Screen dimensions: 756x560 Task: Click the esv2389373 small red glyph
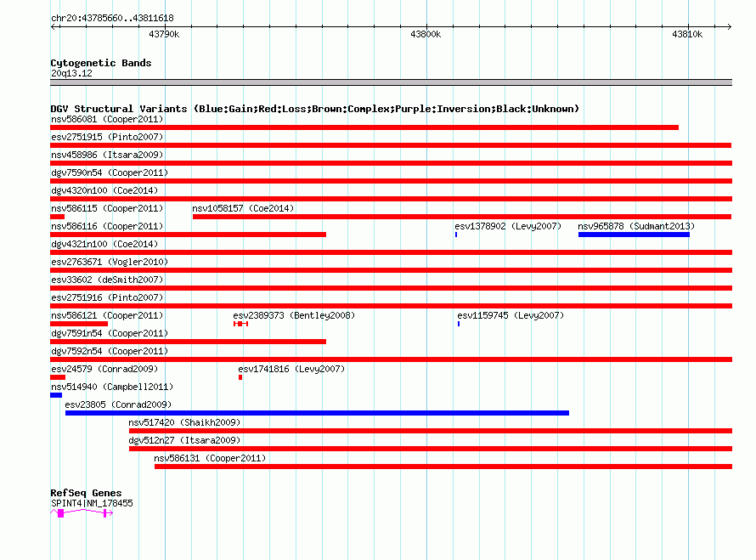point(240,324)
